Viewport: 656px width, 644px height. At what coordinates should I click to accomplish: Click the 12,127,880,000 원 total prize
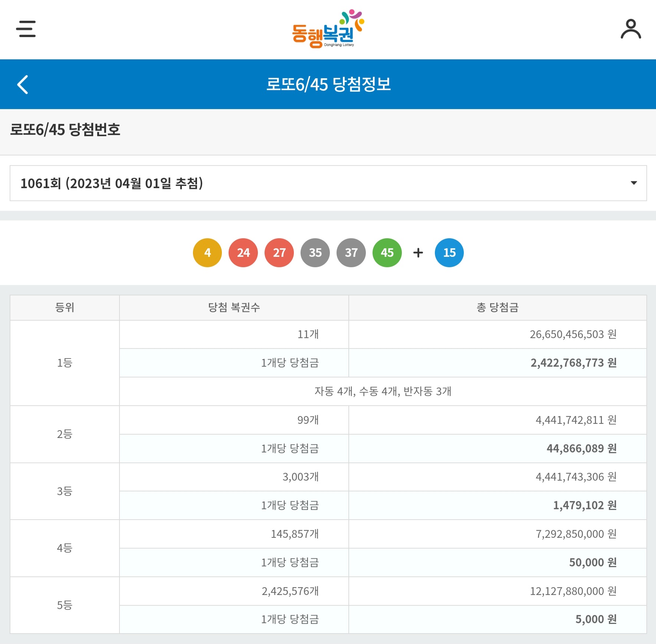click(498, 591)
